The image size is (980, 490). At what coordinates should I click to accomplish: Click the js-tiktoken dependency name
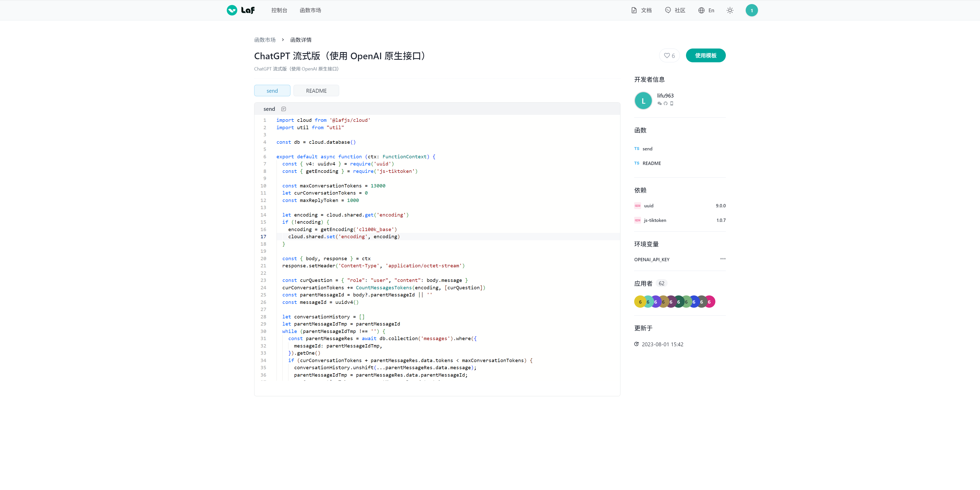[x=655, y=220]
